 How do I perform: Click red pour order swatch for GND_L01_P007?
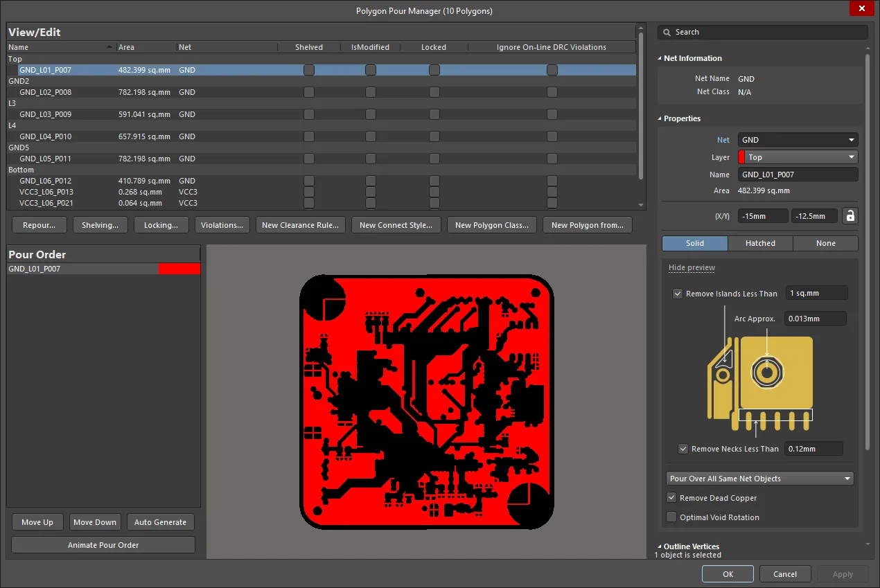[179, 269]
